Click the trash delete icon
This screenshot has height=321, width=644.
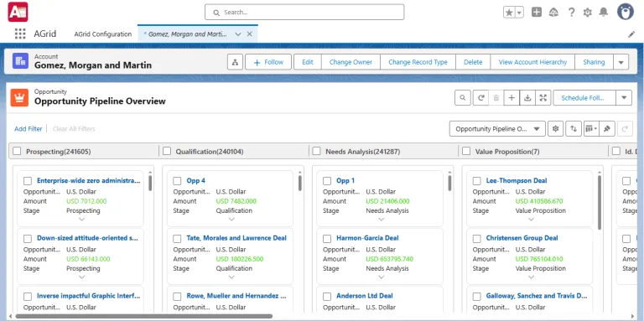[x=496, y=98]
